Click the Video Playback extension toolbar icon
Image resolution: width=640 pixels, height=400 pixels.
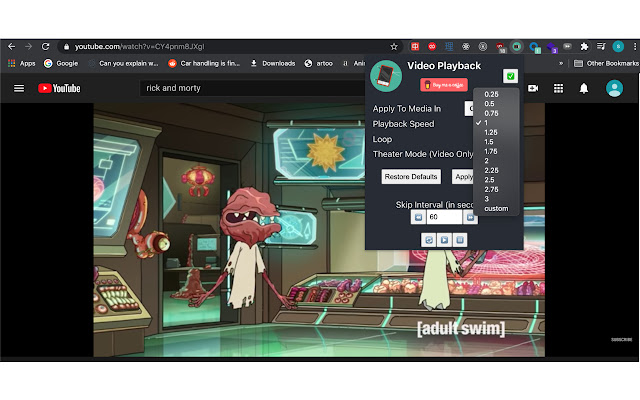click(x=517, y=47)
